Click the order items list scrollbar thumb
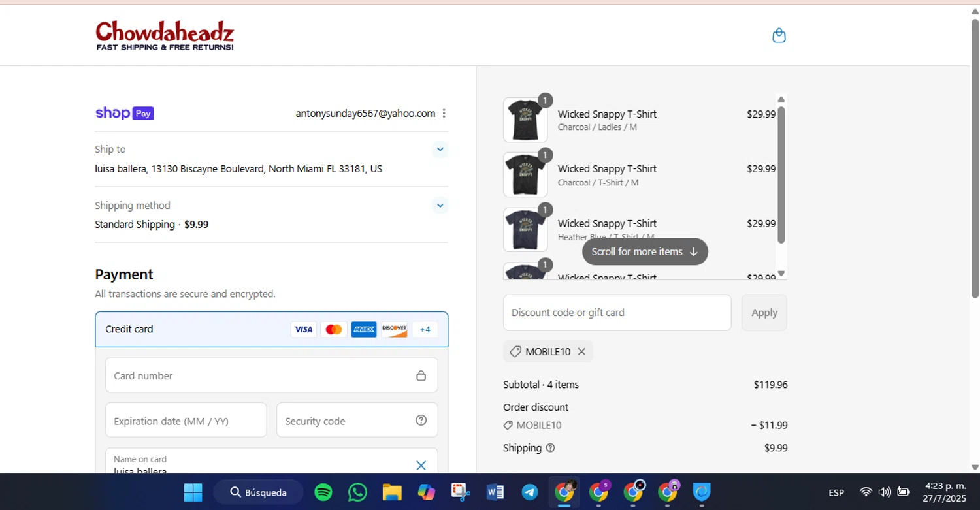Screen dimensions: 980x510 781,175
